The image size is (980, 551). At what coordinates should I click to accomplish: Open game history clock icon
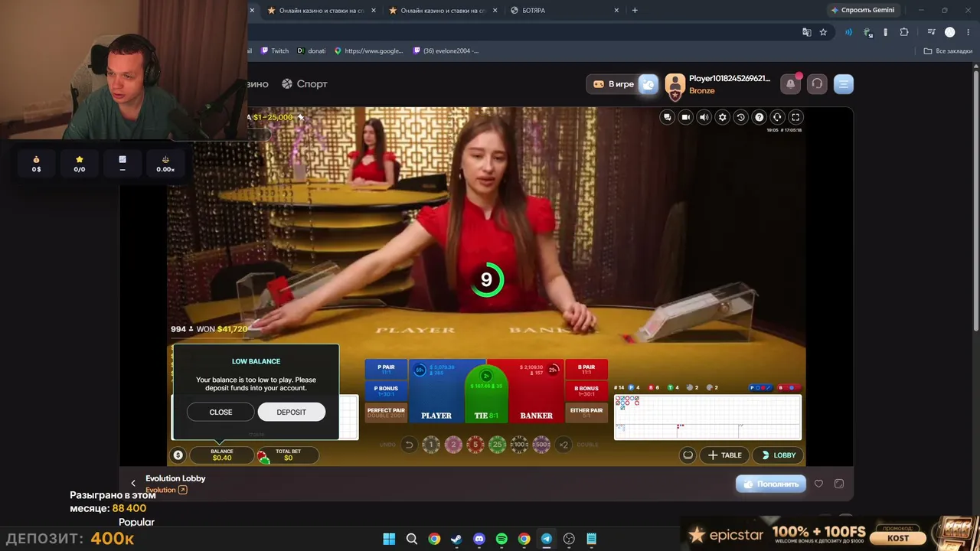coord(741,117)
